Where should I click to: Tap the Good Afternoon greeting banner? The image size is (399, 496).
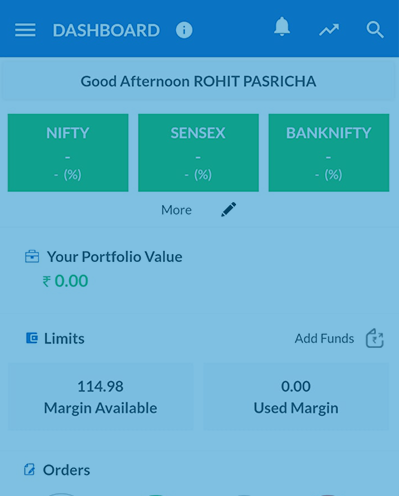[x=198, y=81]
